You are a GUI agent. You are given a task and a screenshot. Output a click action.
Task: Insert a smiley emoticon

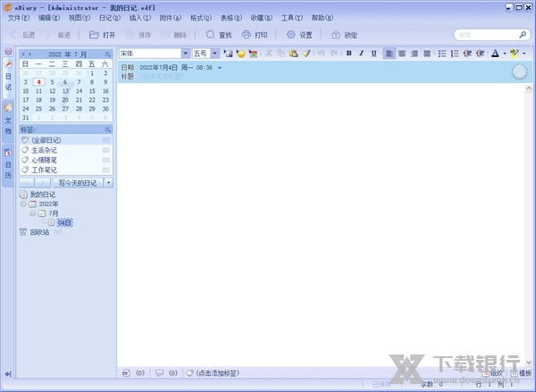pos(240,54)
